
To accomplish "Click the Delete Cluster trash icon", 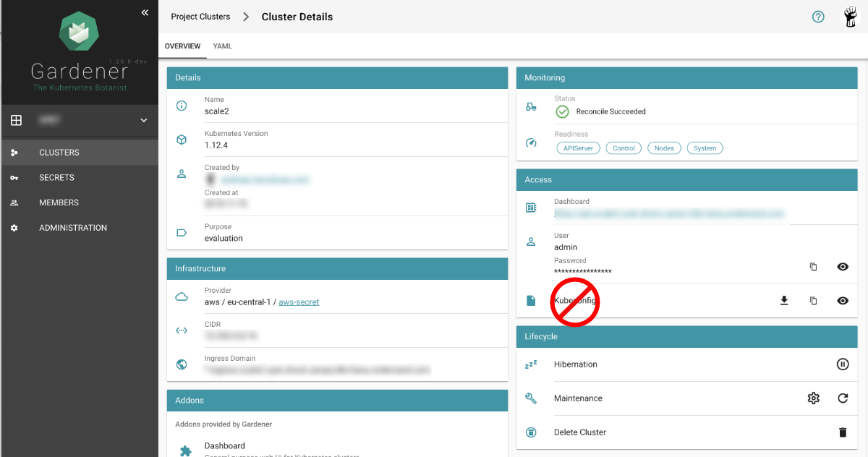I will click(x=843, y=432).
